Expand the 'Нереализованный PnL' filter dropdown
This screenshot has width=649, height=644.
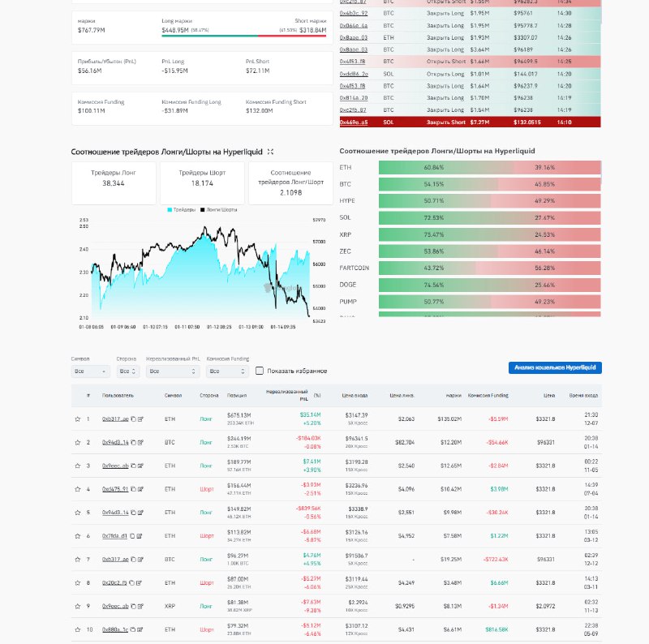172,371
